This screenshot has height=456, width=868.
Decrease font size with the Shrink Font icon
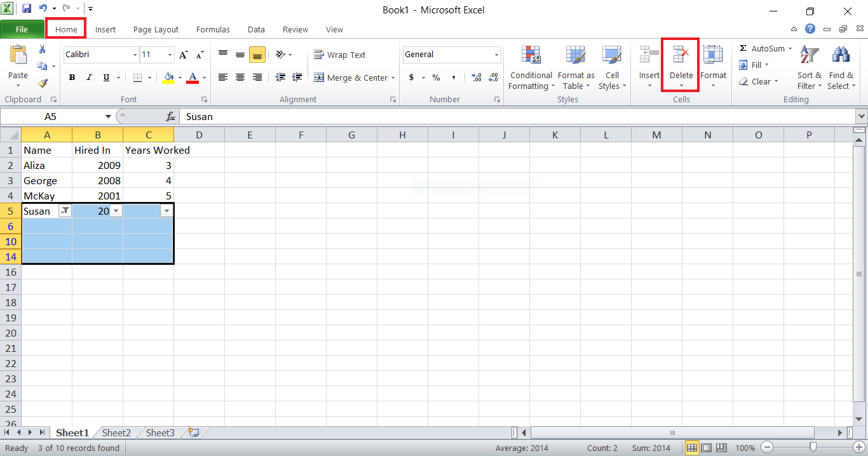200,55
